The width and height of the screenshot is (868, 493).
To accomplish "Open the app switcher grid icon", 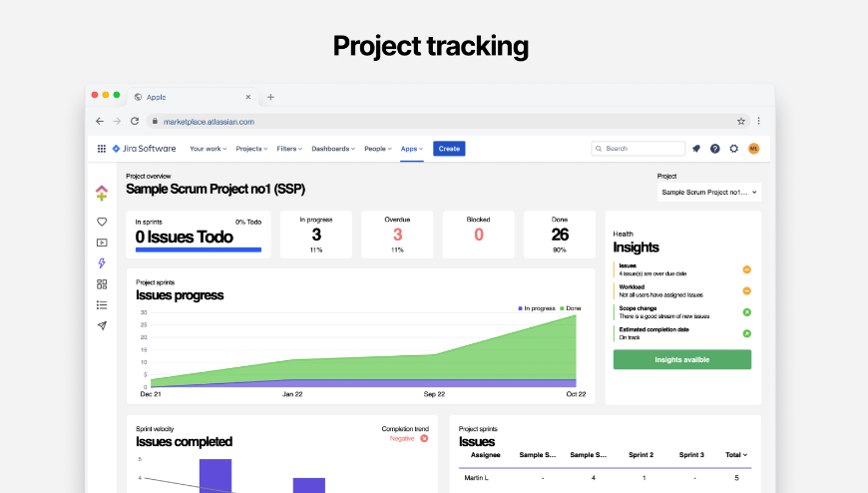I will [x=102, y=149].
